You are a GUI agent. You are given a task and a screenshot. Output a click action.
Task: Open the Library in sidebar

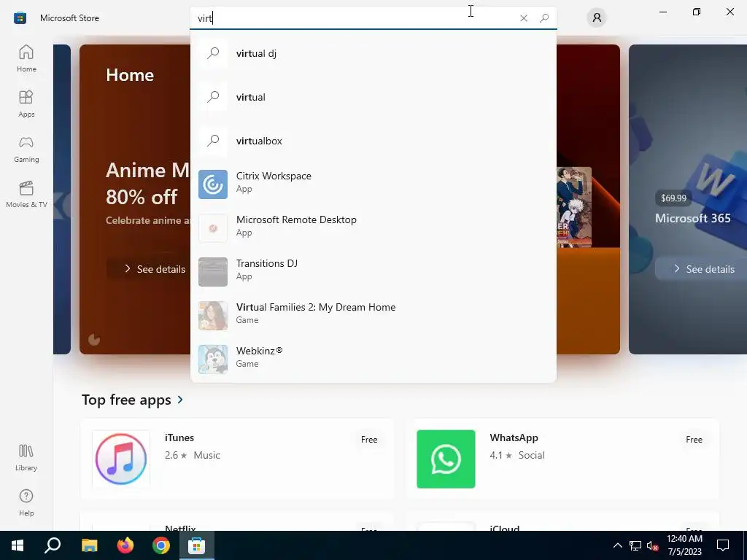coord(26,458)
